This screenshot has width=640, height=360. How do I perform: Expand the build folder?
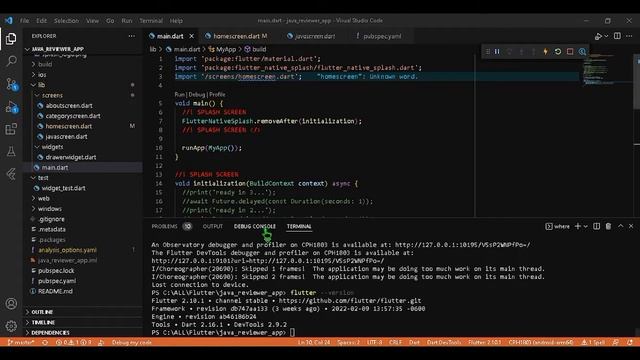tap(44, 64)
